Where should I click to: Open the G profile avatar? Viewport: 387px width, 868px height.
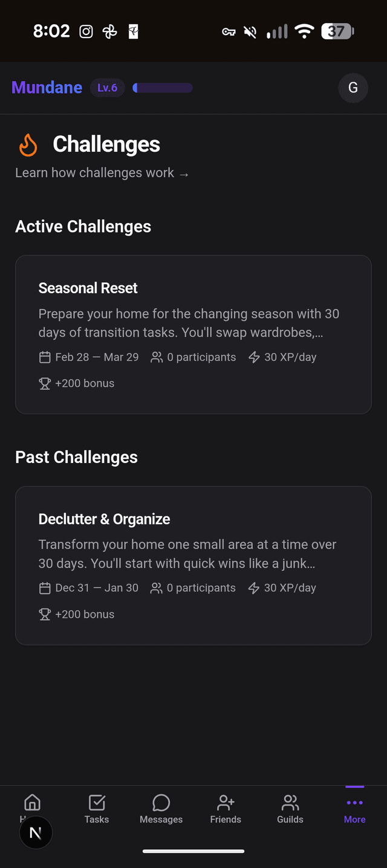pos(353,88)
